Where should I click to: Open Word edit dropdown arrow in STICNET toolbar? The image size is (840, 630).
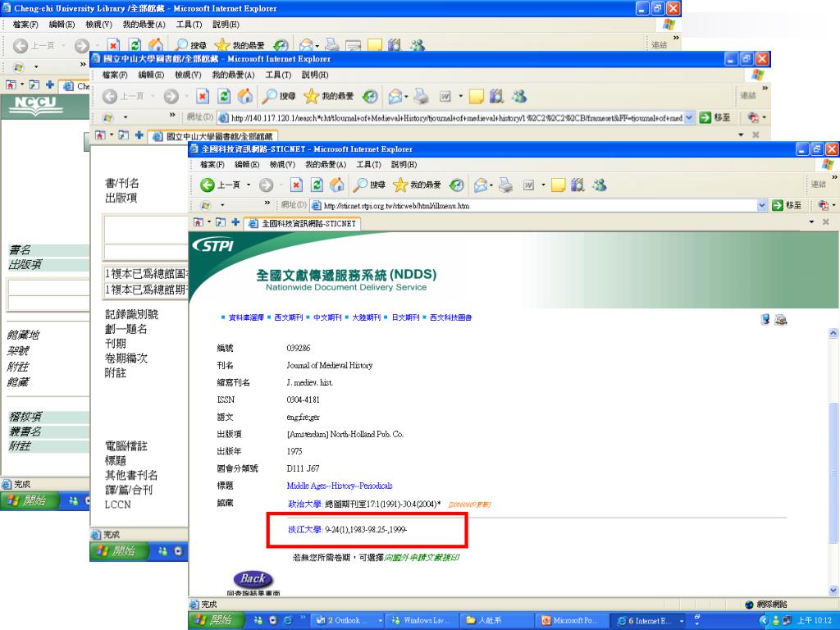click(543, 185)
